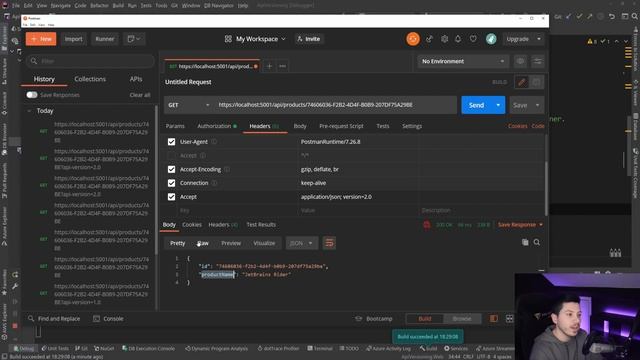The height and width of the screenshot is (360, 640).
Task: Click the comments icon next to pencil
Action: tap(537, 82)
